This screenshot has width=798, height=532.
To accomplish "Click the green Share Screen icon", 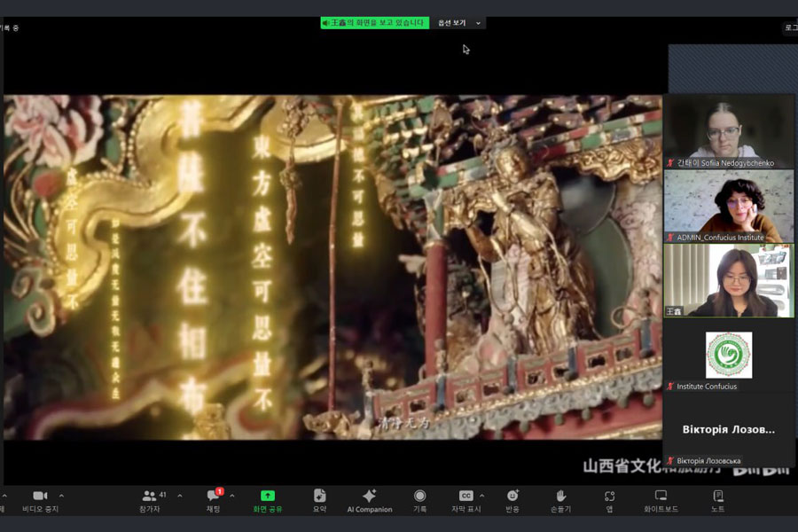I will (267, 497).
